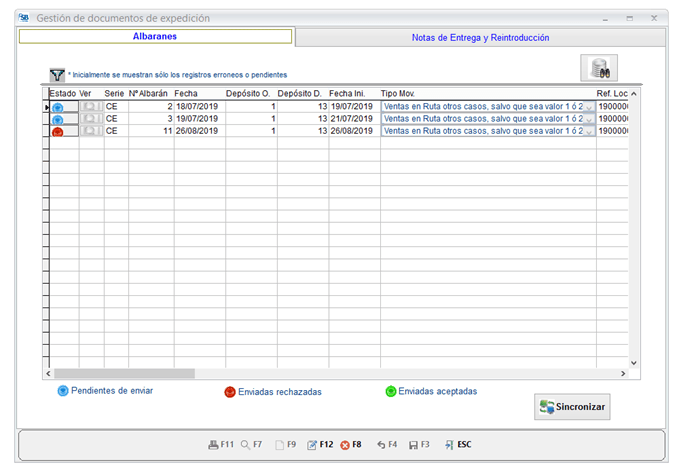Image resolution: width=681 pixels, height=471 pixels.
Task: Click the F3 save icon
Action: click(413, 444)
